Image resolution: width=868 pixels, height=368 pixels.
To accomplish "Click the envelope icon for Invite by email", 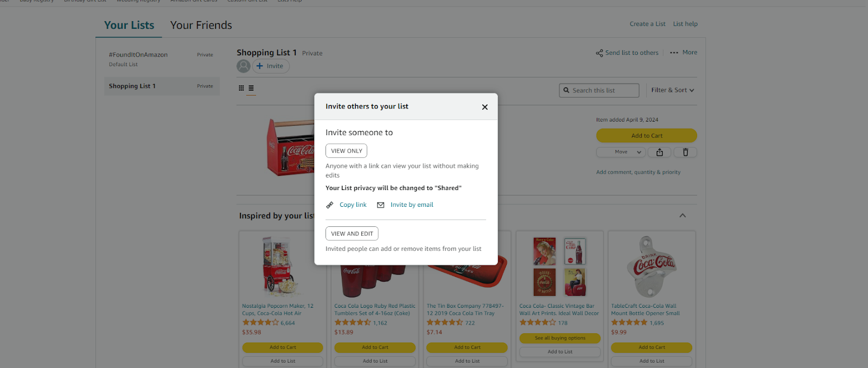I will (x=380, y=205).
